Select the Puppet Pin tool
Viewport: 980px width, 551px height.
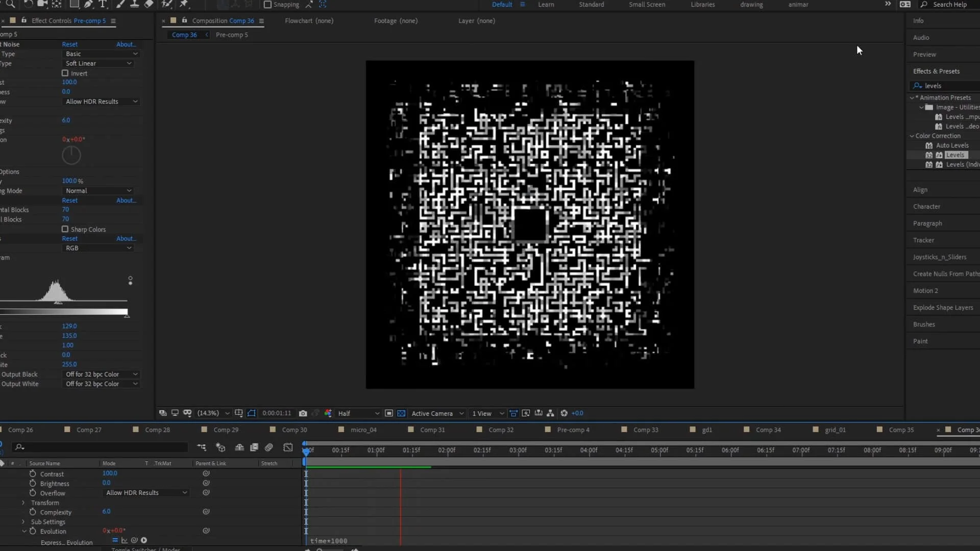(x=184, y=4)
